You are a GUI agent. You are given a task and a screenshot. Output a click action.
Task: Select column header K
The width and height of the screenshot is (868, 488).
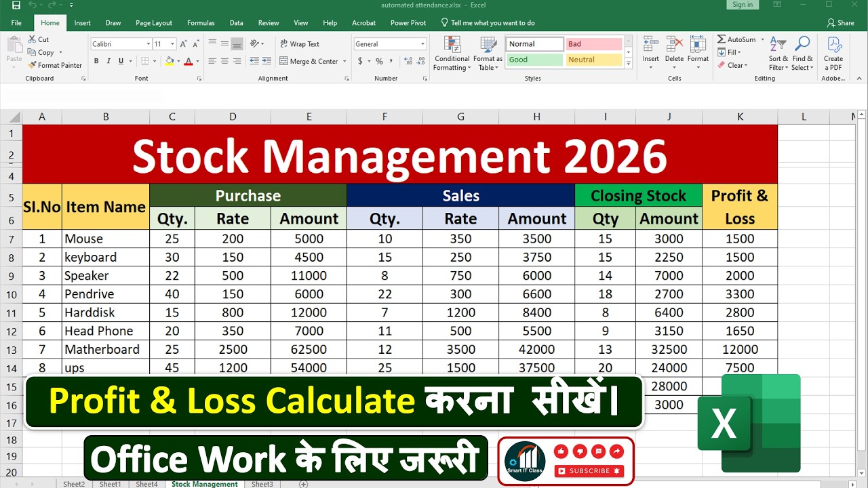tap(740, 117)
